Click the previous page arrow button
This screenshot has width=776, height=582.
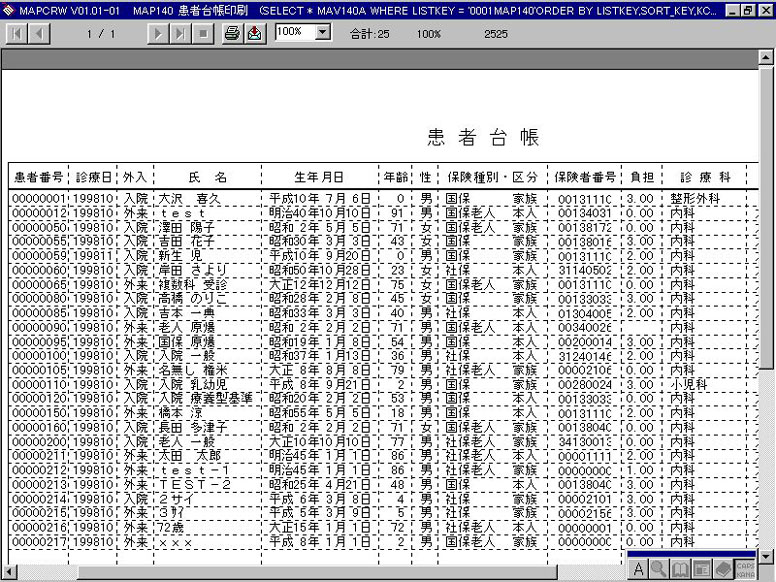38,33
